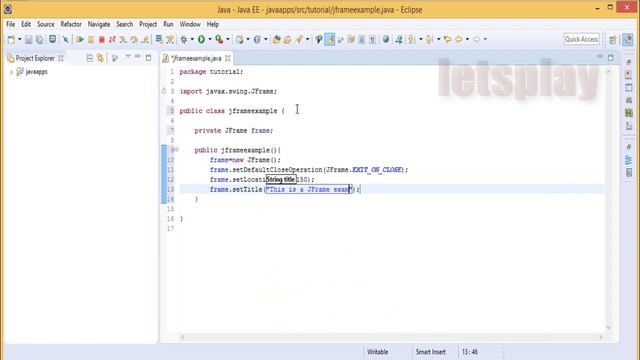This screenshot has height=360, width=640.
Task: Open the File menu
Action: coord(11,24)
